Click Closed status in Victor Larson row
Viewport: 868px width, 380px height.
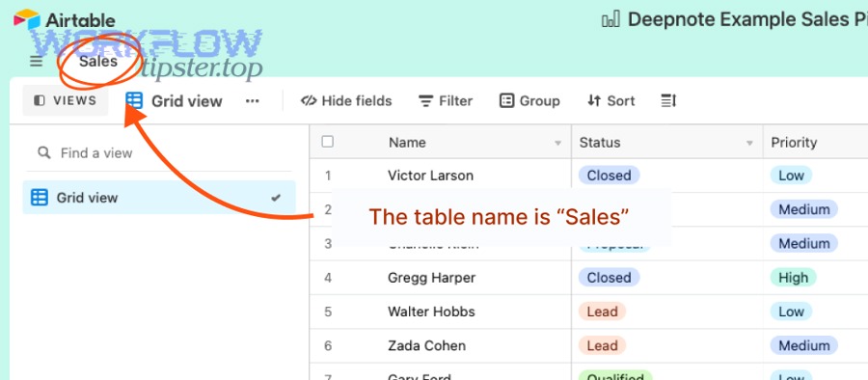click(x=609, y=176)
